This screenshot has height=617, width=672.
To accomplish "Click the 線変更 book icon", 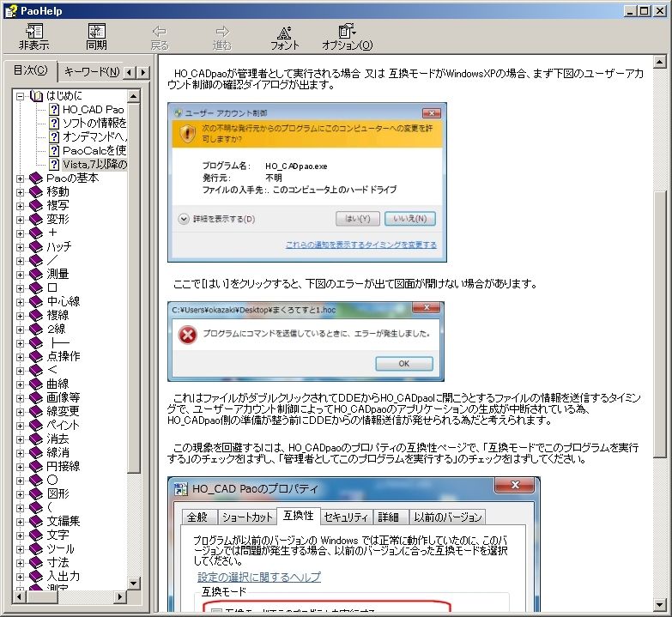I will tap(35, 412).
